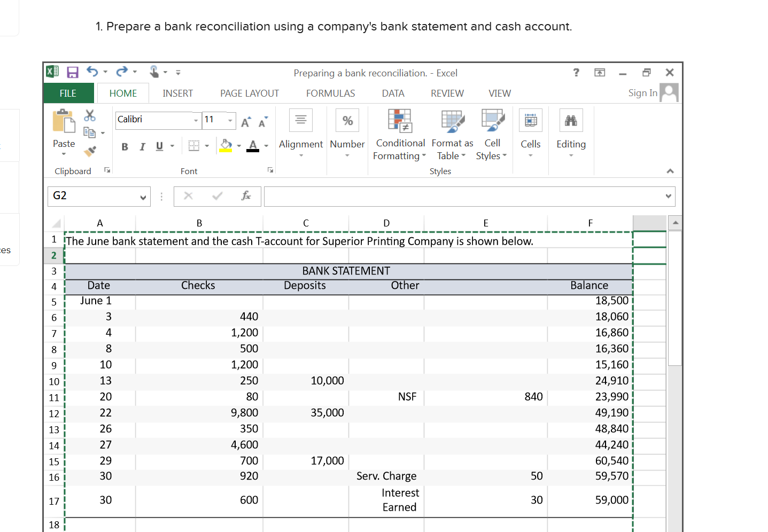Select the 35,000 deposit cell

(306, 413)
